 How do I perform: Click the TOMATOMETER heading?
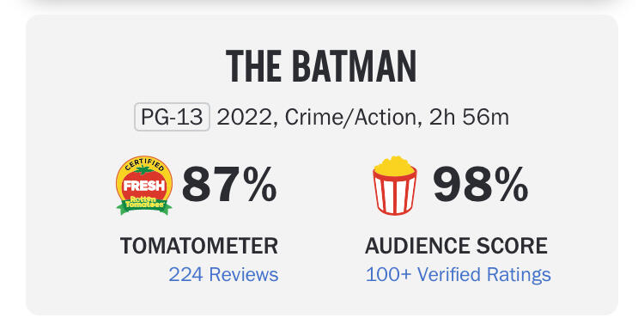pos(199,246)
